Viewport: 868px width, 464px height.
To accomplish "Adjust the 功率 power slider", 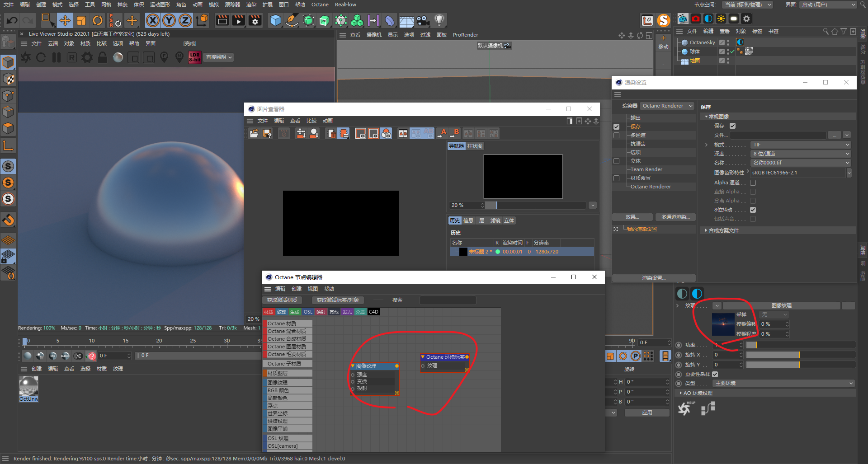I will (x=800, y=345).
